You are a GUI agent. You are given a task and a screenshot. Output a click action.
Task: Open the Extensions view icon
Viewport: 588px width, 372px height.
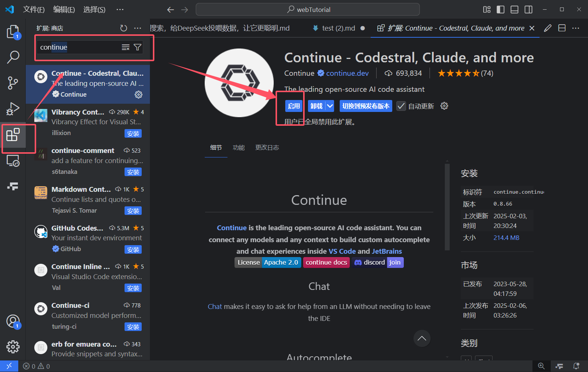pyautogui.click(x=13, y=135)
